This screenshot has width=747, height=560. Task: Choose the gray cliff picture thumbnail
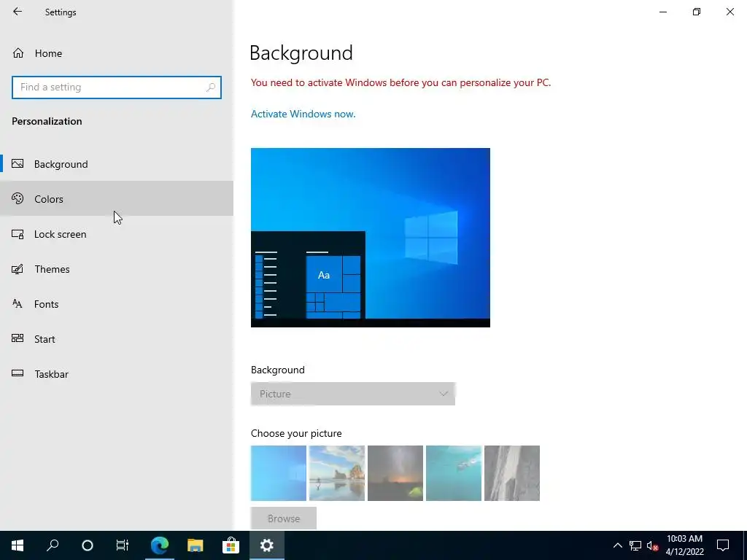click(511, 472)
